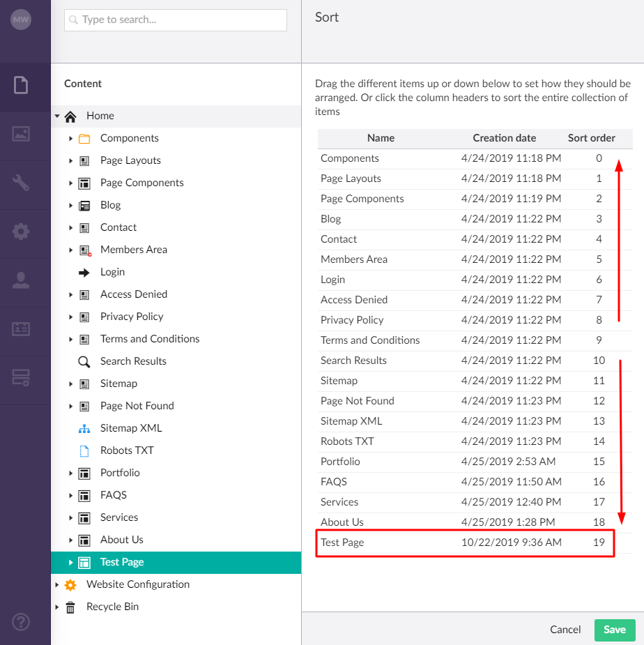
Task: Expand the Website Configuration node
Action: coord(57,584)
